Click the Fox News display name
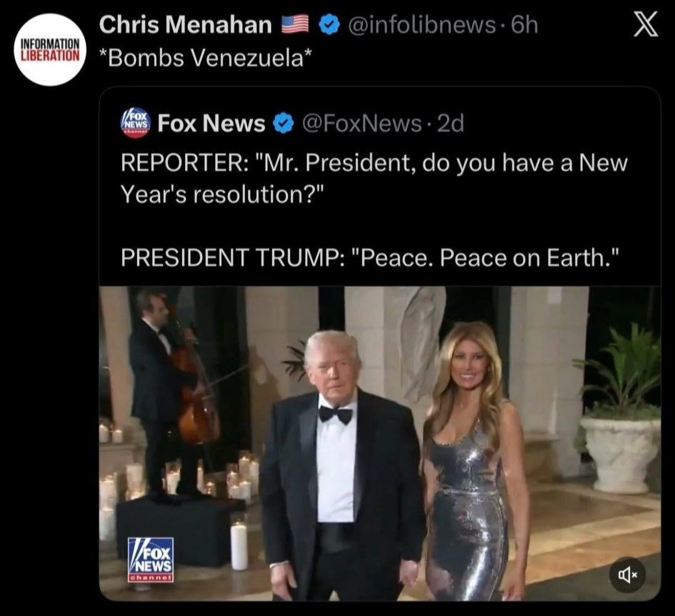The height and width of the screenshot is (616, 675). [211, 124]
